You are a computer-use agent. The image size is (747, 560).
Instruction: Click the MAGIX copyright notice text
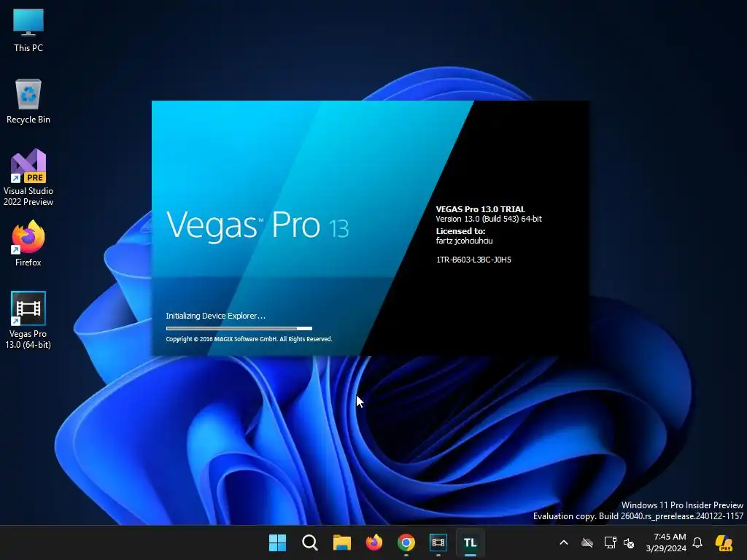click(249, 339)
